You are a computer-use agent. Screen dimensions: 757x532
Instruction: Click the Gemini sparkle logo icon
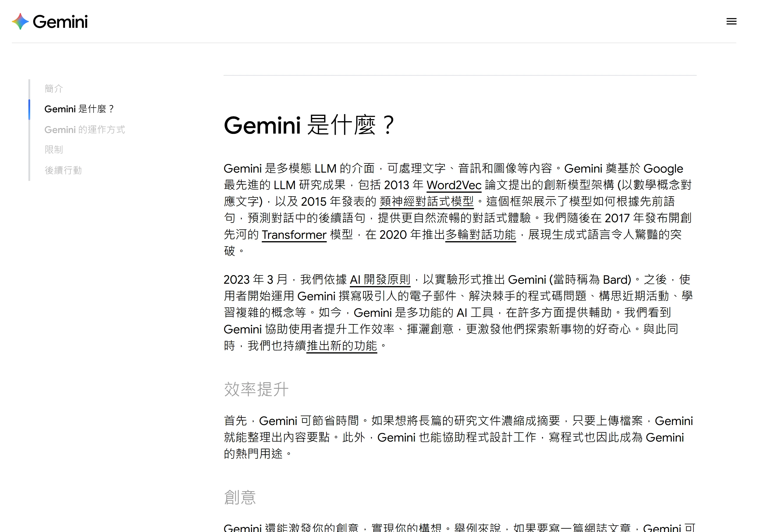pos(20,21)
